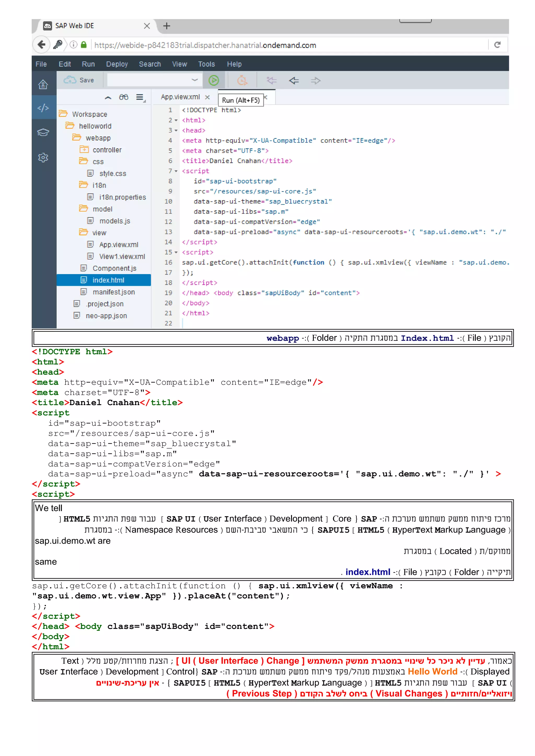This screenshot has width=535, height=756.
Task: Click the key saved-password icon
Action: 58,44
